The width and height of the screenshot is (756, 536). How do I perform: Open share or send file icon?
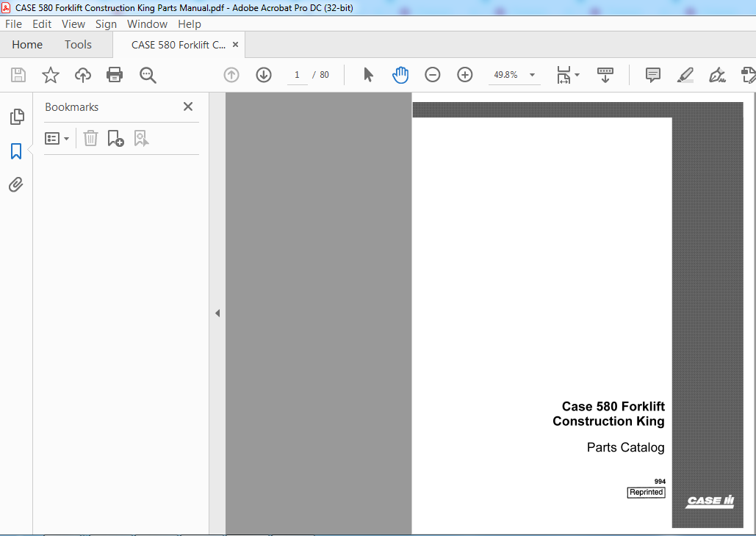(x=748, y=75)
